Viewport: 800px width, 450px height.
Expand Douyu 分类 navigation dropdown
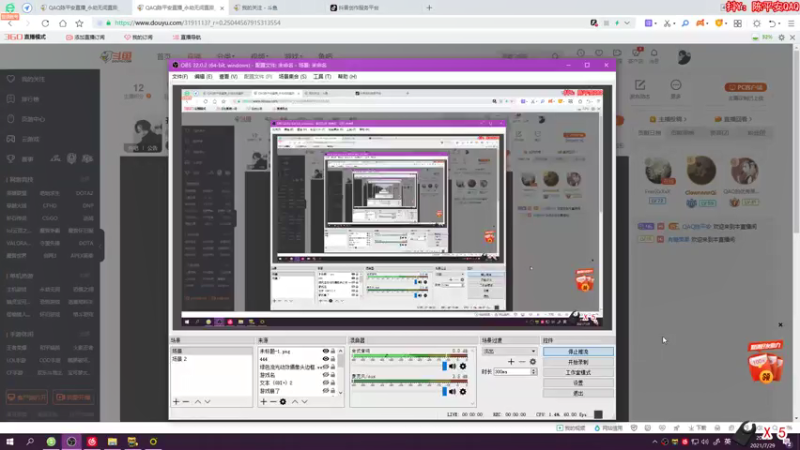[226, 56]
